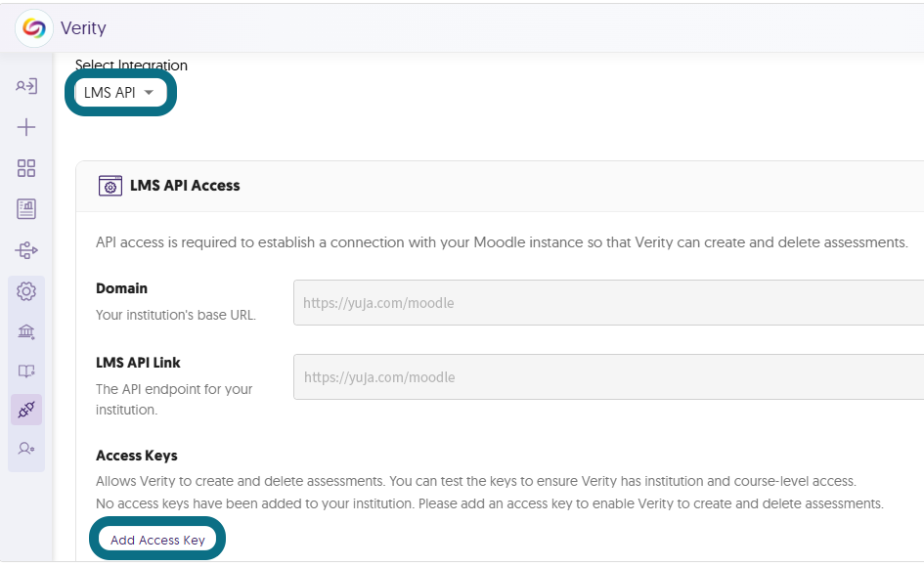Open the user roles icon in sidebar
The height and width of the screenshot is (567, 924).
click(x=26, y=449)
